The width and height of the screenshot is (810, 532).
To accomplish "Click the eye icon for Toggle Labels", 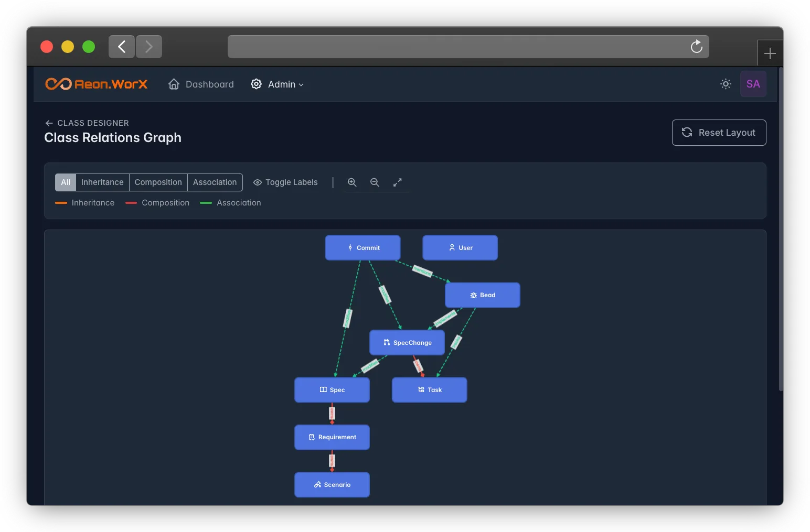I will tap(258, 182).
